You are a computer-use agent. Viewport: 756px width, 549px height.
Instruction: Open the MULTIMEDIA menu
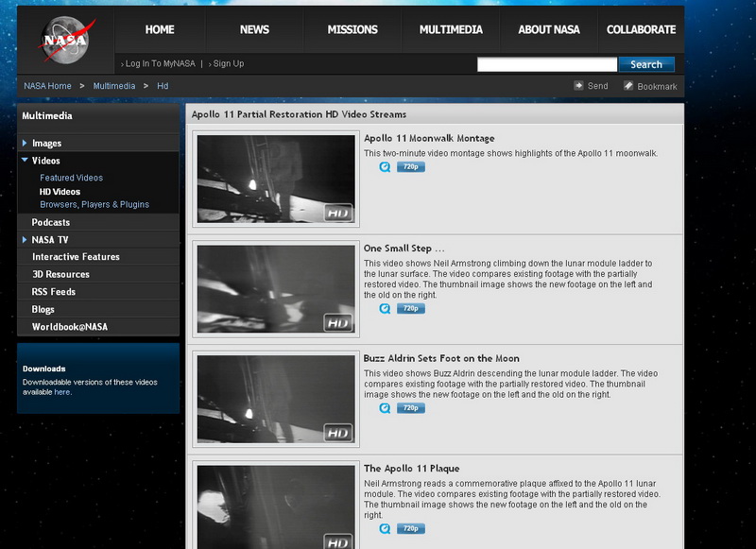point(451,29)
